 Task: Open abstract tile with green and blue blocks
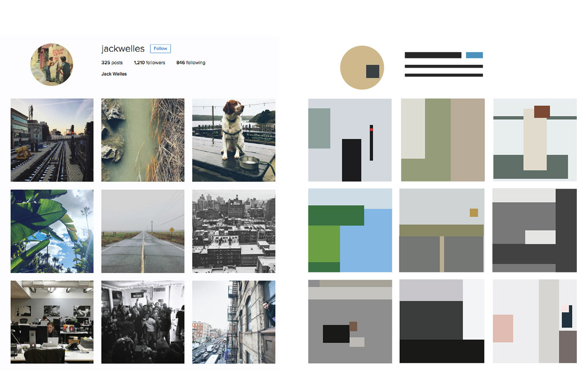[x=350, y=230]
